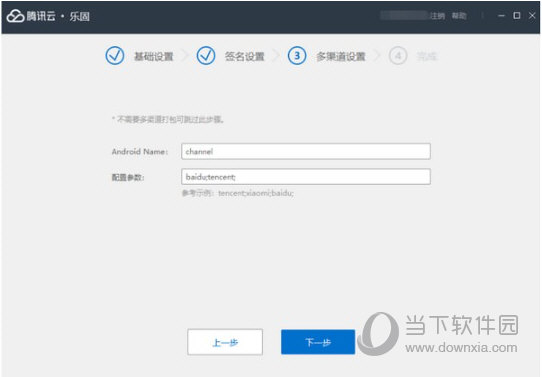The width and height of the screenshot is (542, 377).
Task: Open the 多渠道设置 step label
Action: [x=341, y=56]
